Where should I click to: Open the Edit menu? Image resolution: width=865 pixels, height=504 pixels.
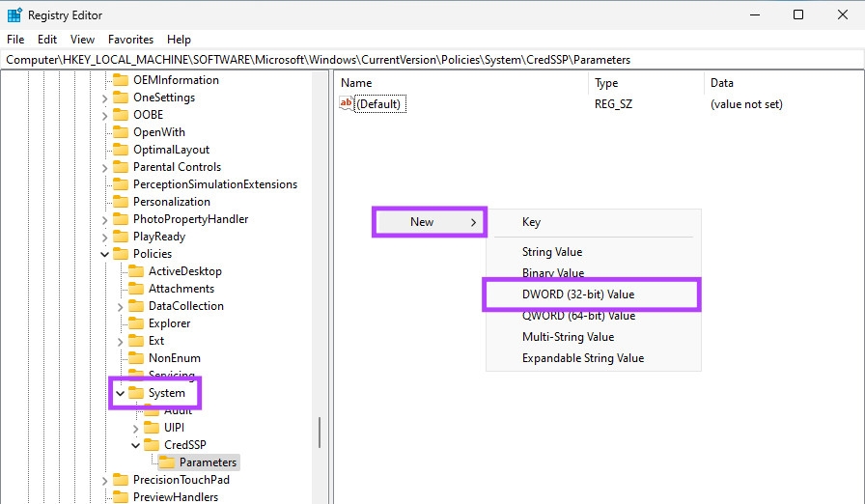click(47, 40)
